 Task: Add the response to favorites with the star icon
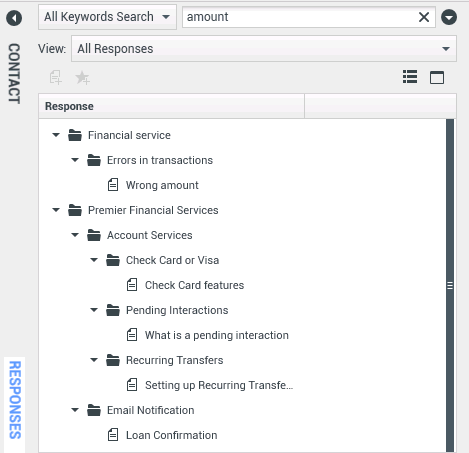click(82, 78)
